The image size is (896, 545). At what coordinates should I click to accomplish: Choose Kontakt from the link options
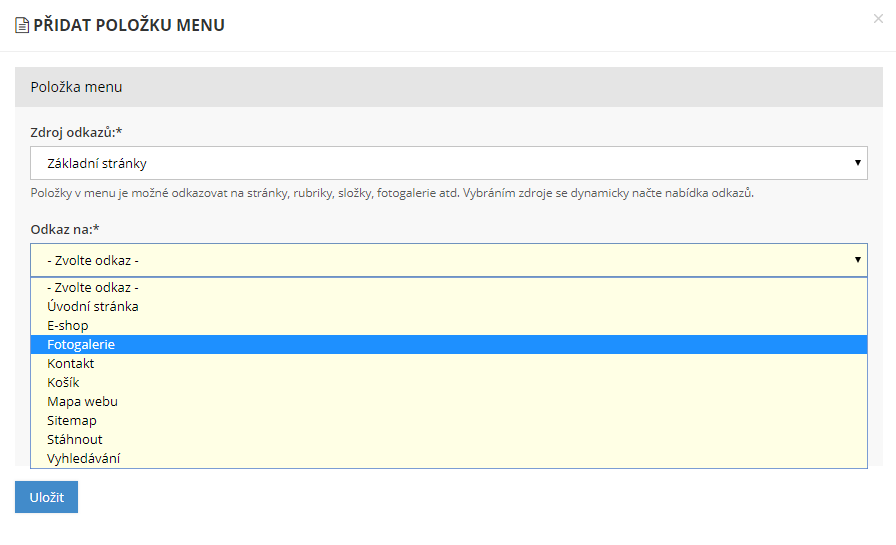(70, 363)
